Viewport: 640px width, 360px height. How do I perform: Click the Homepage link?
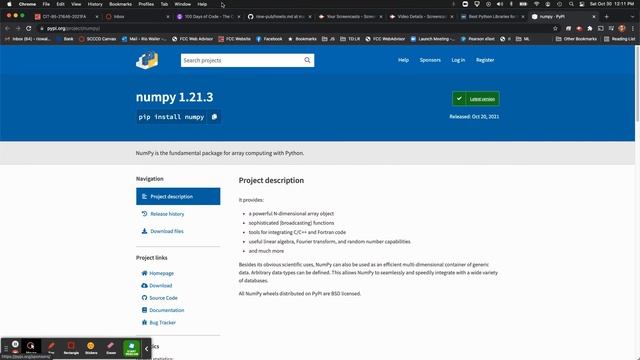click(x=158, y=273)
